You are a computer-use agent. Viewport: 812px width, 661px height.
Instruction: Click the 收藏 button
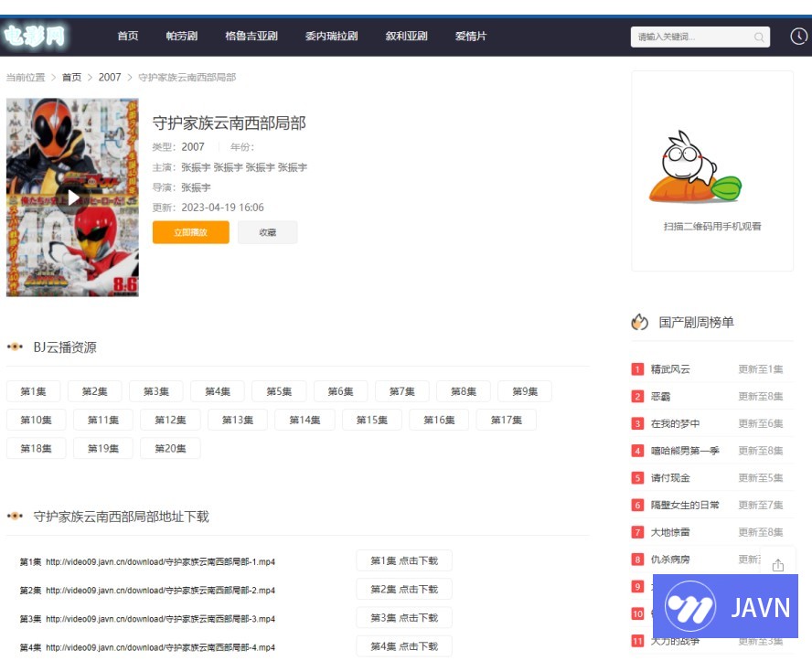267,232
